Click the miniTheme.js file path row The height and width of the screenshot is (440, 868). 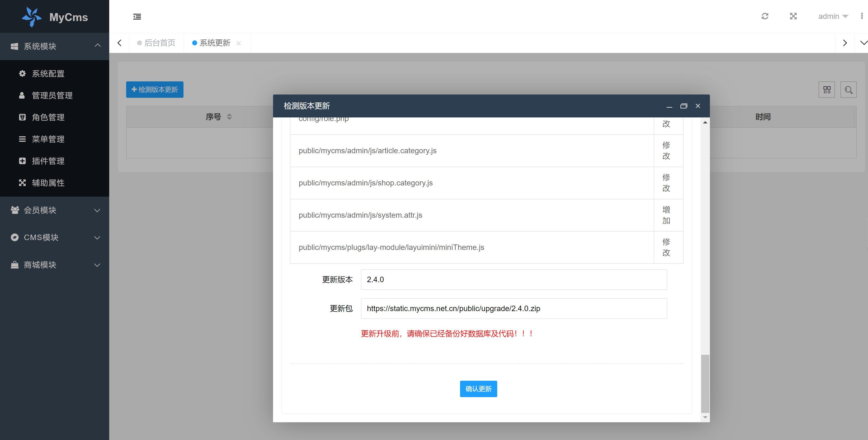coord(487,247)
